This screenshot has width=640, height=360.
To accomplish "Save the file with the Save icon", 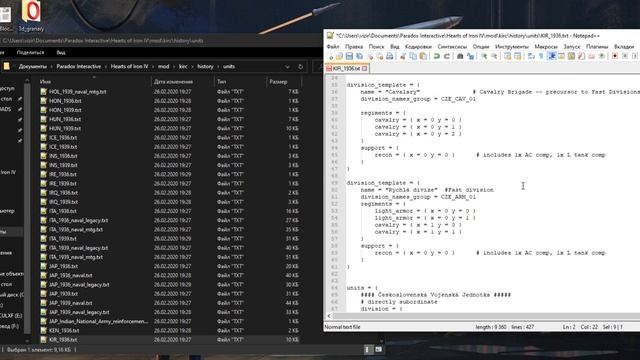I will 349,56.
